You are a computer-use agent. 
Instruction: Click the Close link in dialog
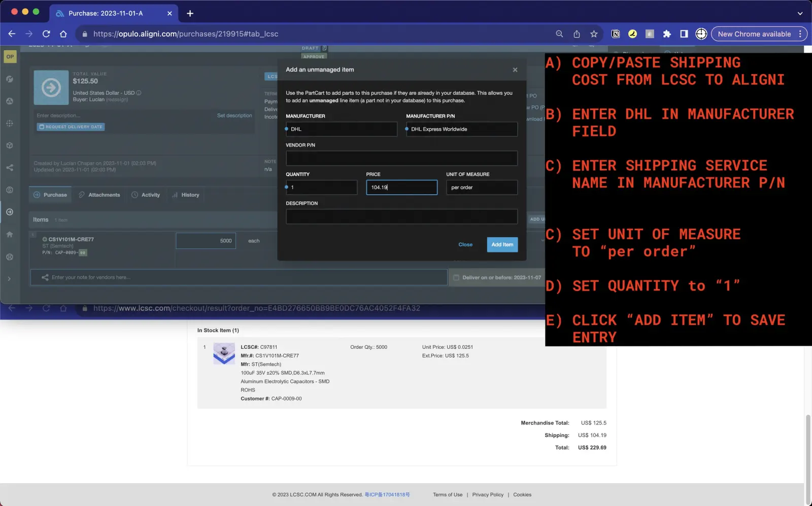465,244
